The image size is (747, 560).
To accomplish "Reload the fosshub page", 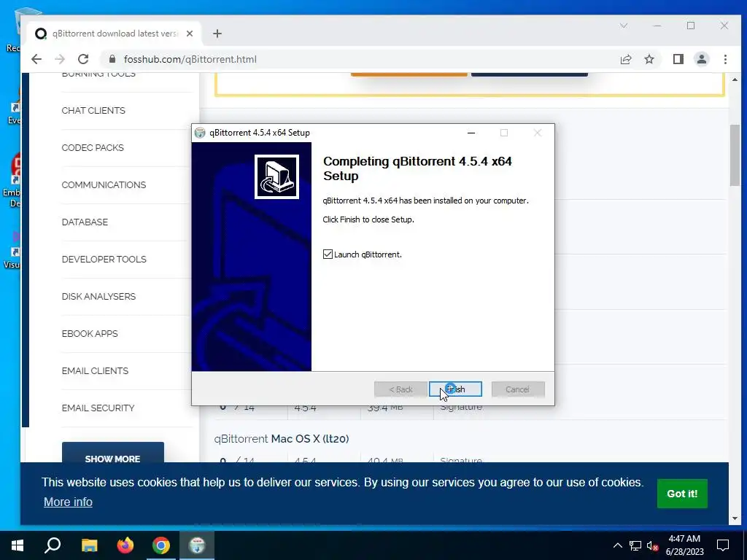I will [83, 59].
